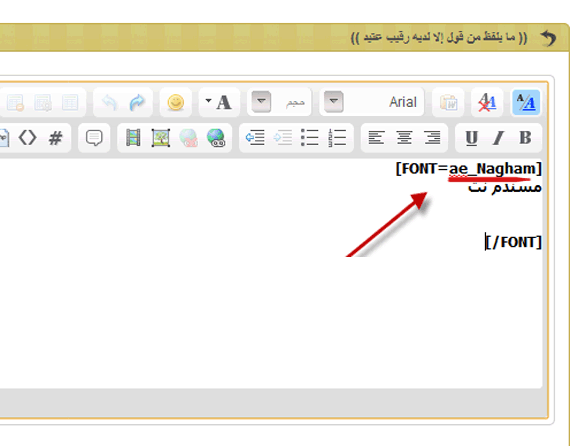Screen dimensions: 586x446
Task: Switch editor mode with A/A button
Action: 526,102
